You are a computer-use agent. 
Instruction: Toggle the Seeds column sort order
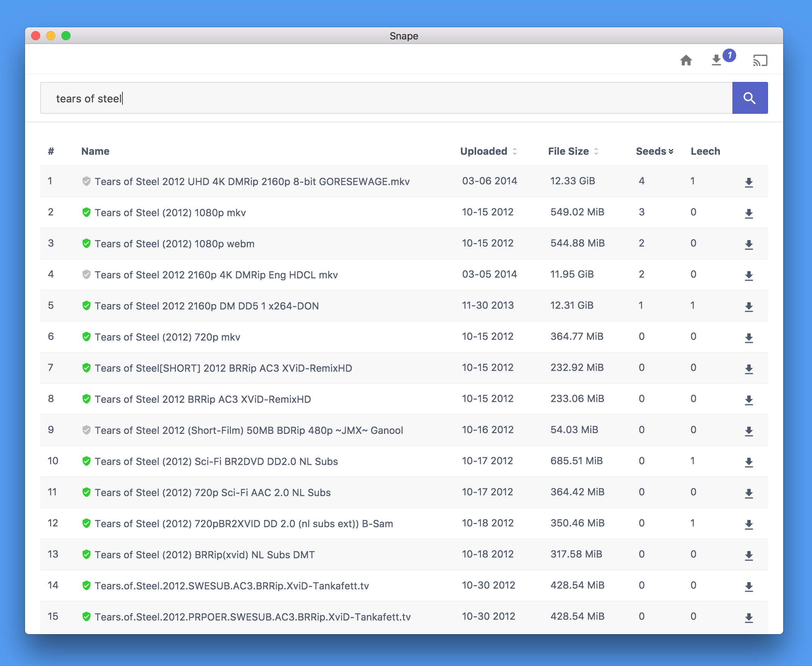coord(654,152)
